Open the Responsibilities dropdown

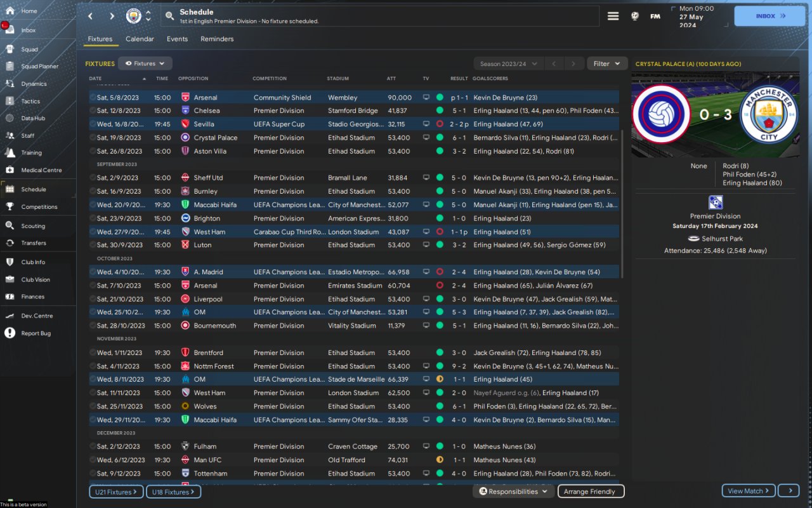coord(513,491)
